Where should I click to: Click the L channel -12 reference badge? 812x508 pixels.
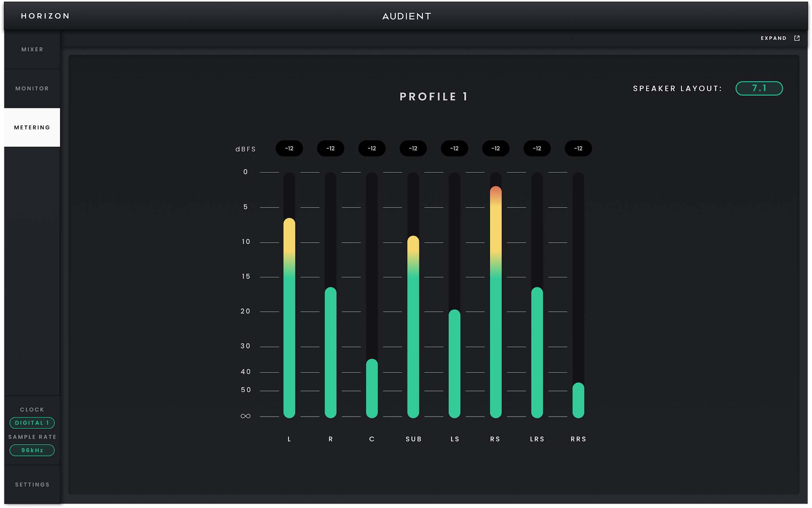[289, 148]
